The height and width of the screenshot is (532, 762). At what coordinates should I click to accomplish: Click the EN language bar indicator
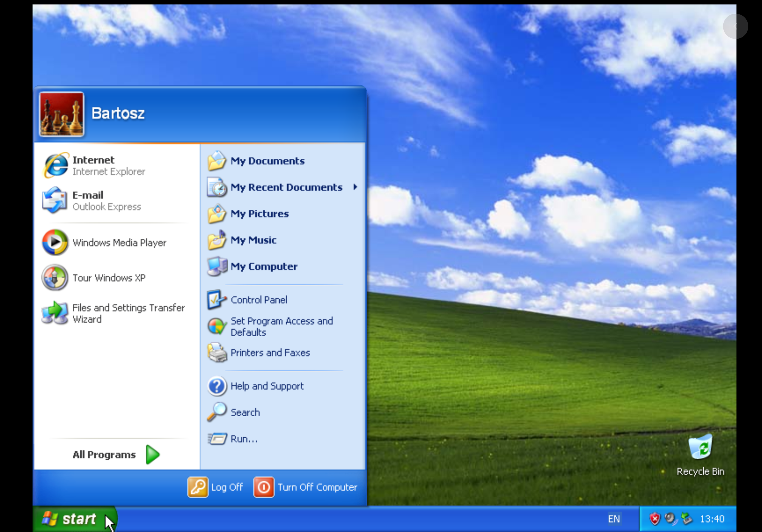tap(614, 519)
